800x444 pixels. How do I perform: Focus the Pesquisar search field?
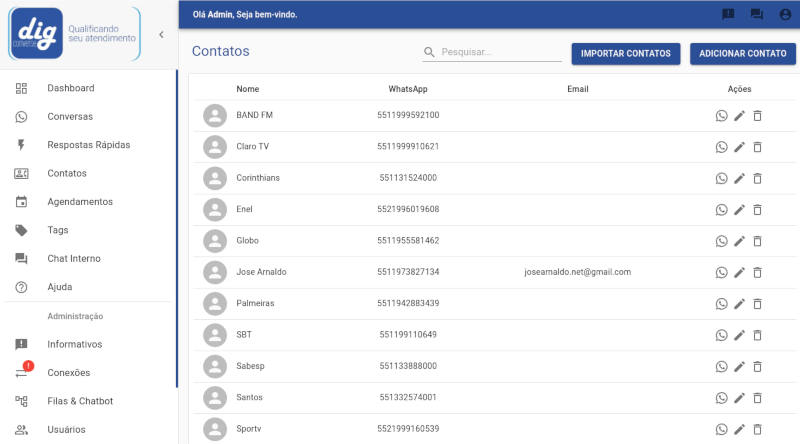[492, 52]
